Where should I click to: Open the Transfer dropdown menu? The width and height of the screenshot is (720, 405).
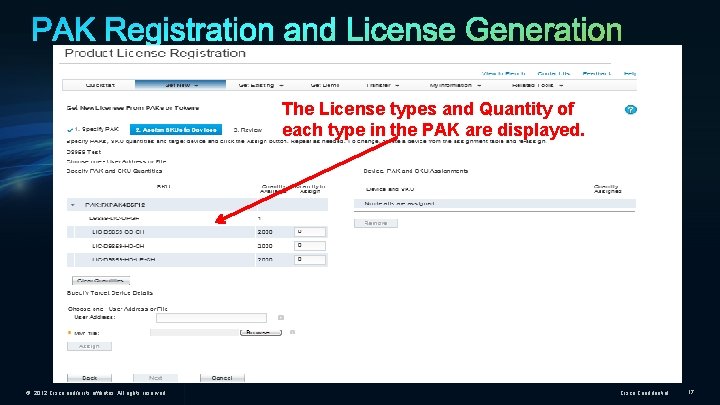pyautogui.click(x=382, y=85)
